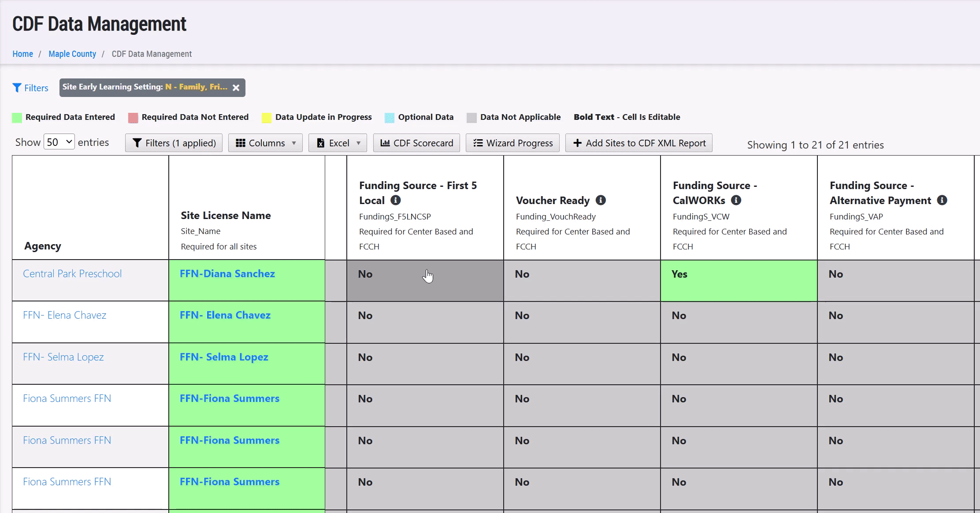This screenshot has height=513, width=980.
Task: Open FFN- Elena Chavez agency link
Action: 65,315
